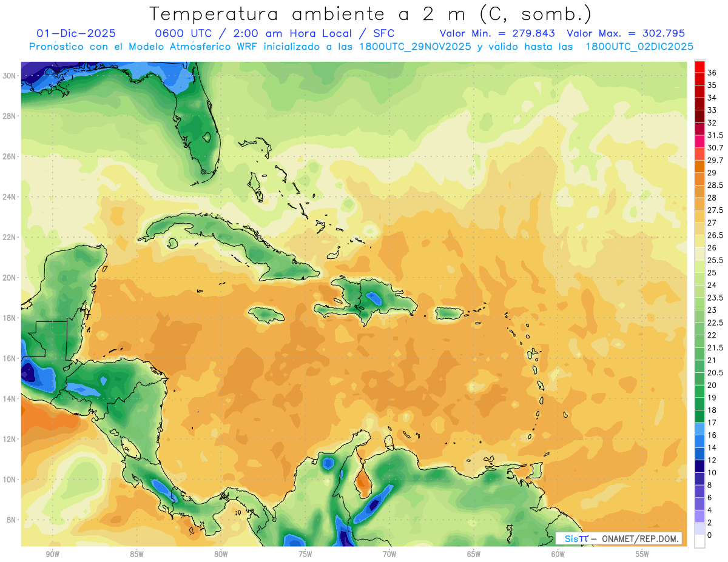Screen dimensions: 728x562
Task: Click the 60W longitude axis label
Action: 558,554
